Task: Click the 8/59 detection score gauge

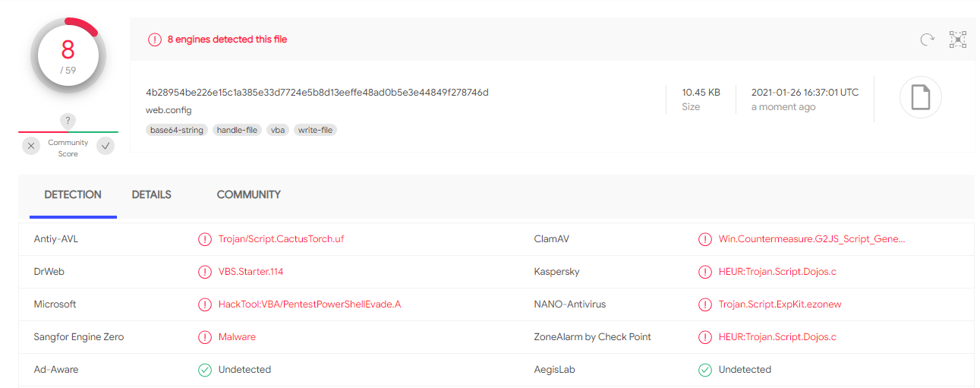Action: pos(68,55)
